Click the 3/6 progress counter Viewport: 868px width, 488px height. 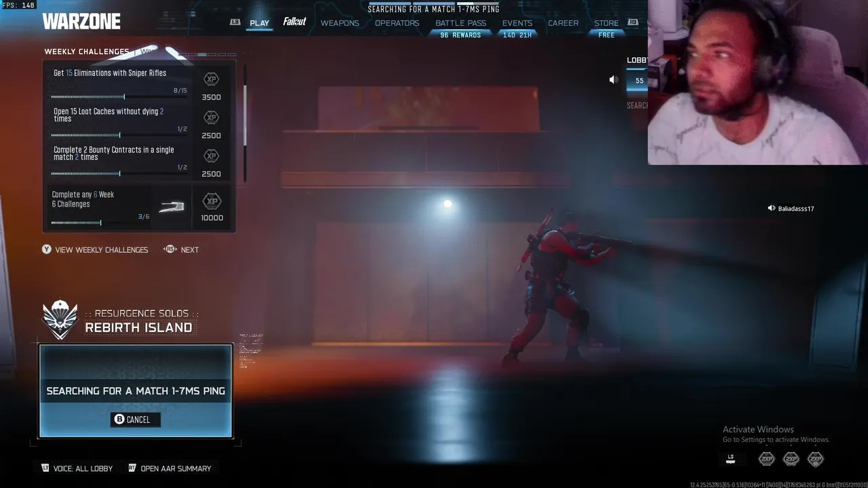[144, 217]
